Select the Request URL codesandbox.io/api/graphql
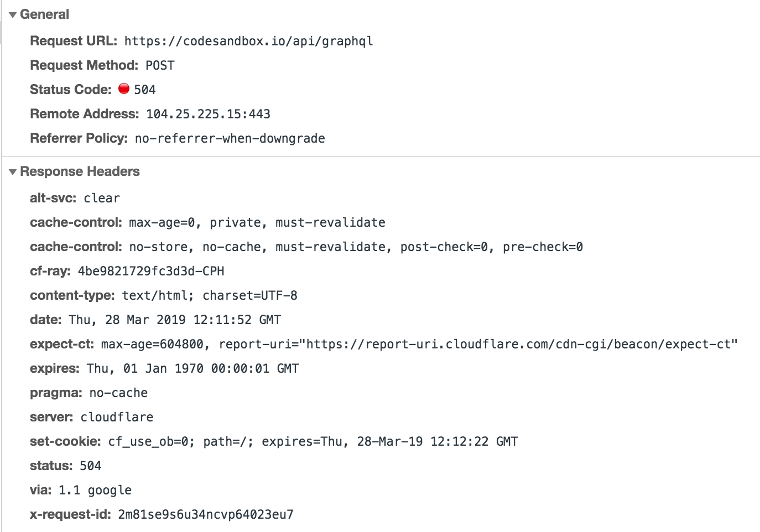This screenshot has width=760, height=532. coord(248,40)
